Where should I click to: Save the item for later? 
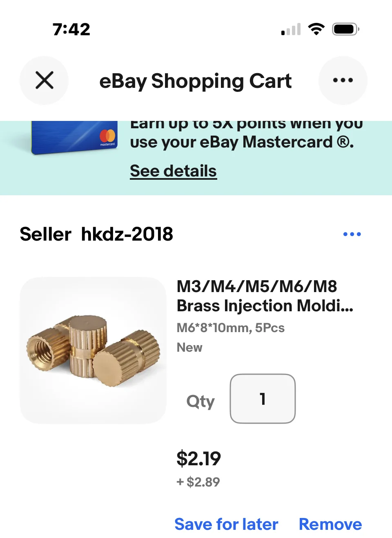pyautogui.click(x=226, y=524)
